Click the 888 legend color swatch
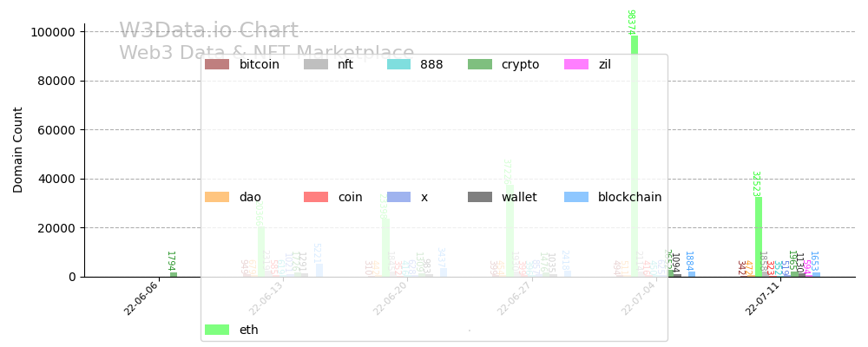 [399, 64]
